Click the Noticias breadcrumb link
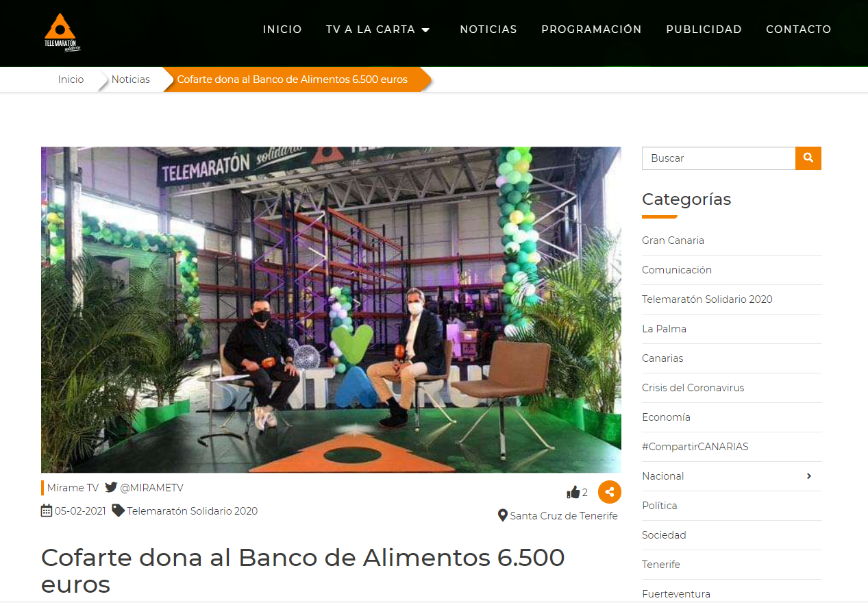This screenshot has width=868, height=603. coord(131,79)
